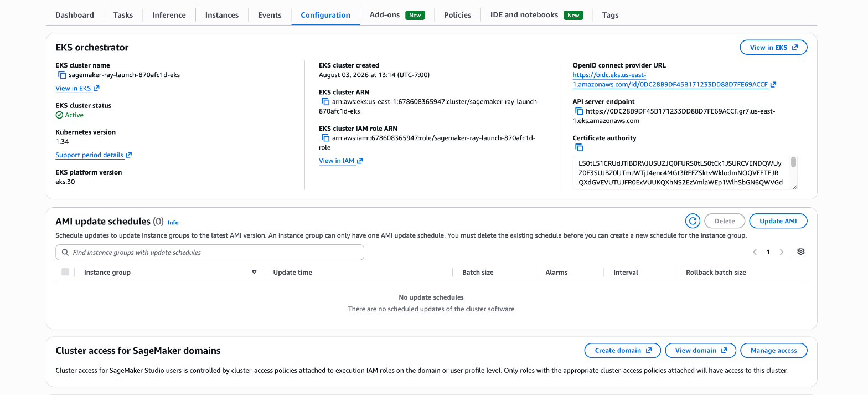
Task: Click the Rollback batch size column header
Action: click(x=716, y=273)
